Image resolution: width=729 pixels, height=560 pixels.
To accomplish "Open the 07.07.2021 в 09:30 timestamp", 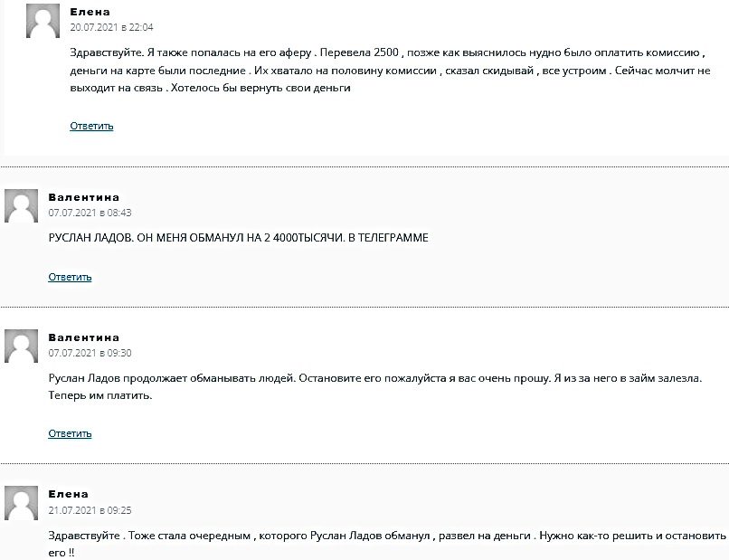I will (90, 353).
